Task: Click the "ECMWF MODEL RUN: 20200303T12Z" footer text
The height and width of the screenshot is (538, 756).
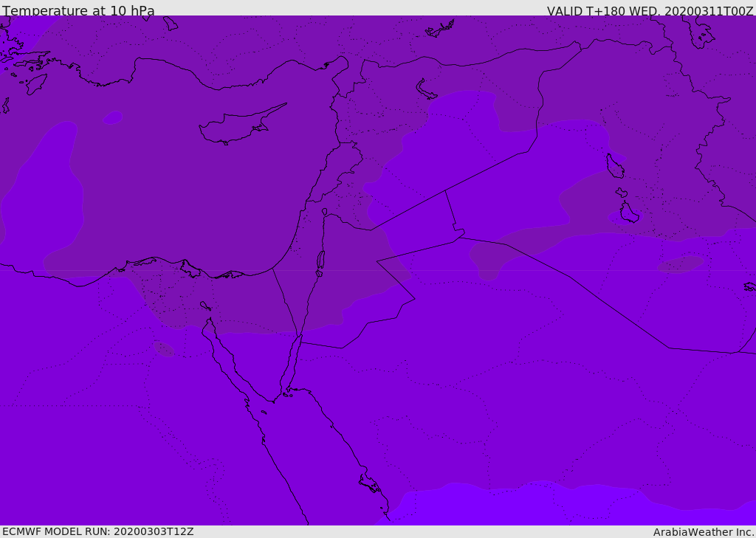Action: point(98,531)
